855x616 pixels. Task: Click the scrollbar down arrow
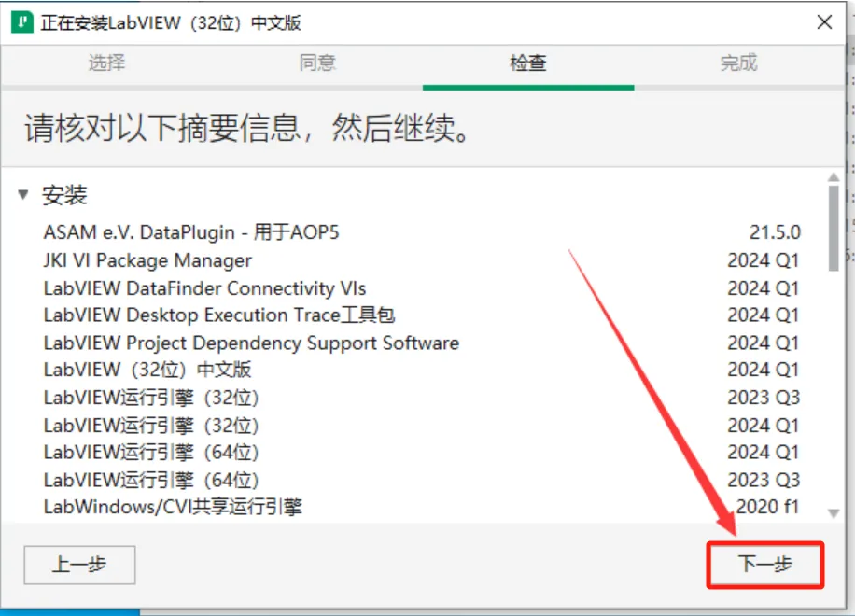[834, 513]
